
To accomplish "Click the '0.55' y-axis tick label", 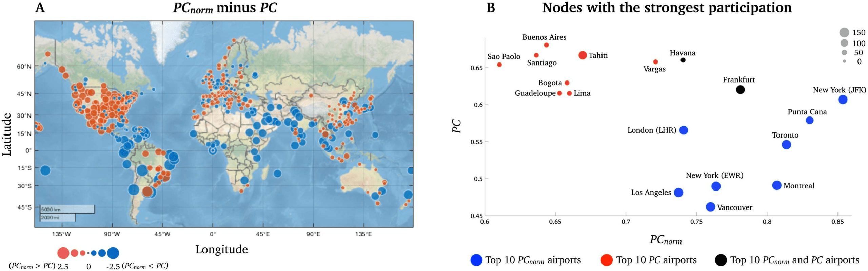I will [476, 142].
